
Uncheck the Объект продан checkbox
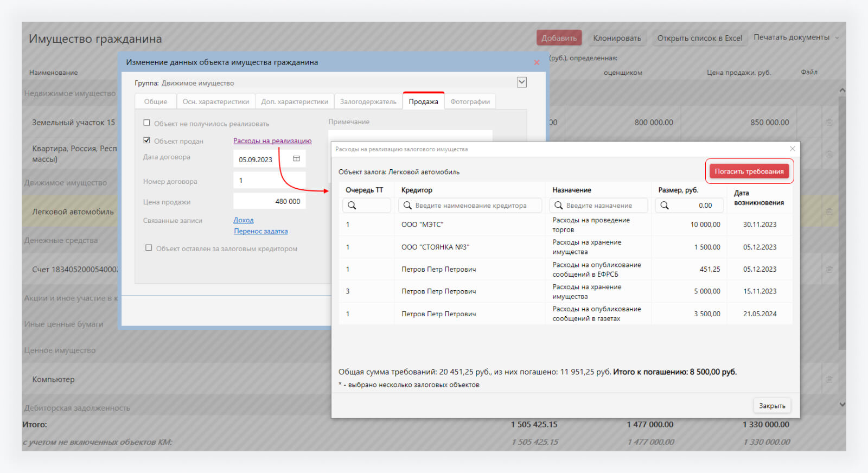pos(146,140)
